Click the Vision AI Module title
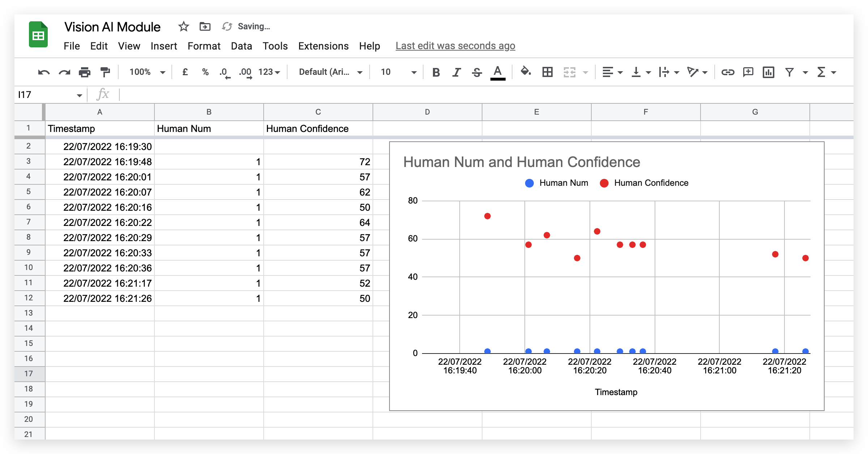The image size is (868, 454). [112, 27]
